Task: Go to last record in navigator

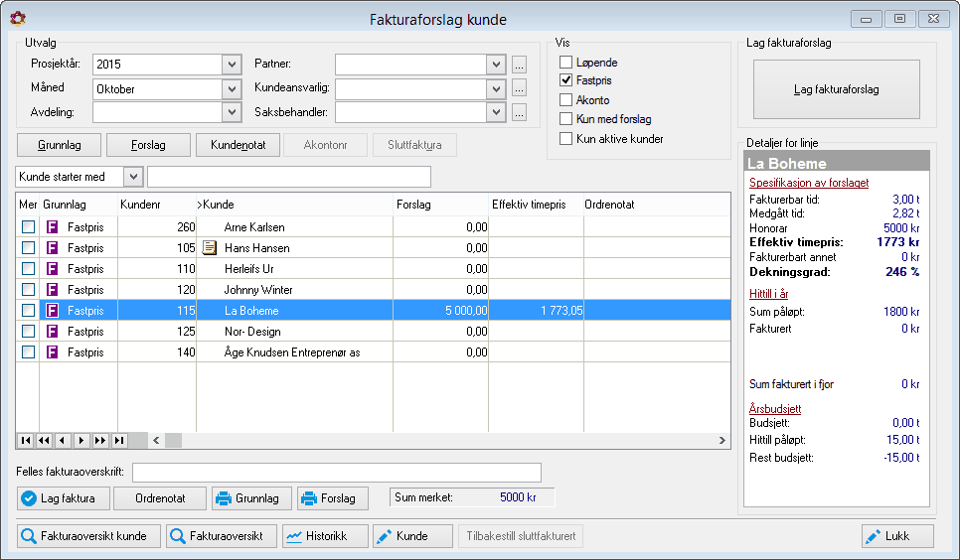Action: tap(119, 440)
